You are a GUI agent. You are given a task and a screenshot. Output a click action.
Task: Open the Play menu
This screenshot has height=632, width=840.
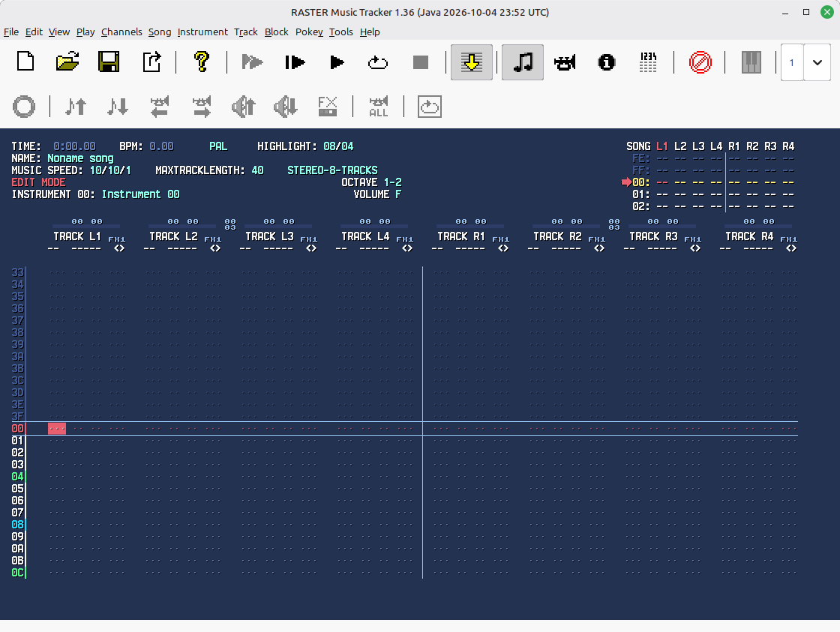pos(85,32)
